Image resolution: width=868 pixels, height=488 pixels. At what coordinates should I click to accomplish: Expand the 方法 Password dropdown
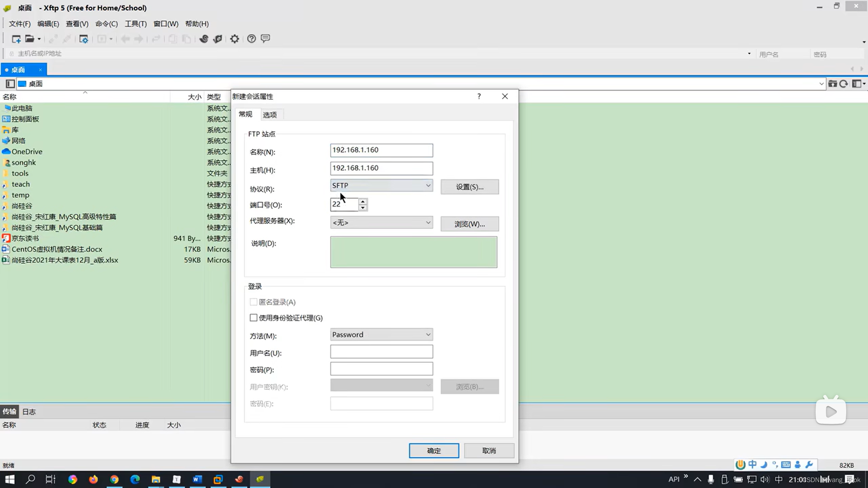click(381, 334)
